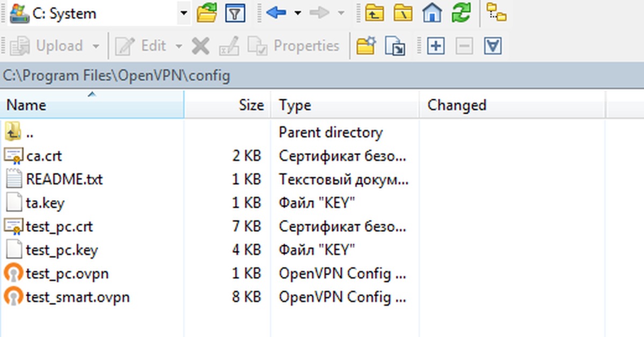Click the README.txt document icon
644x337 pixels.
pos(13,179)
